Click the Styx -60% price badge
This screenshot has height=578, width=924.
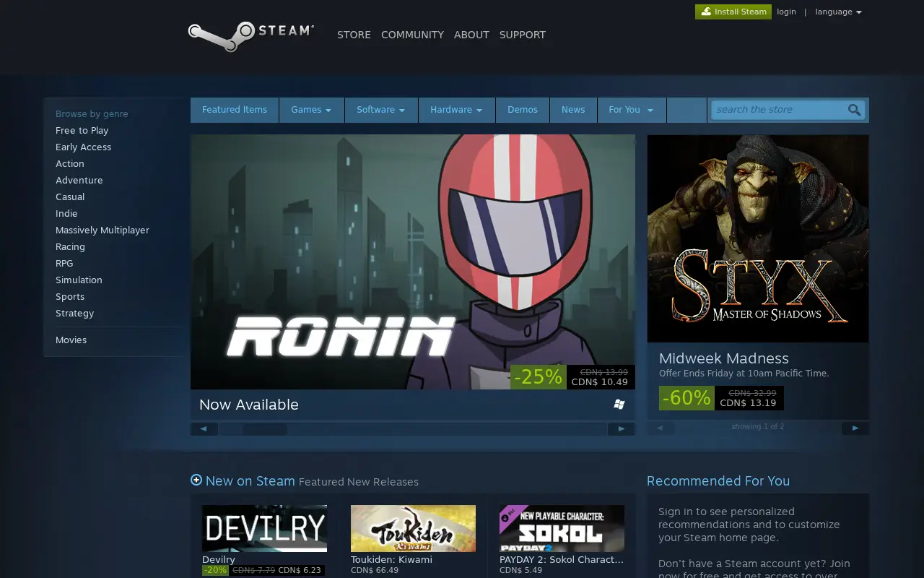pyautogui.click(x=687, y=398)
